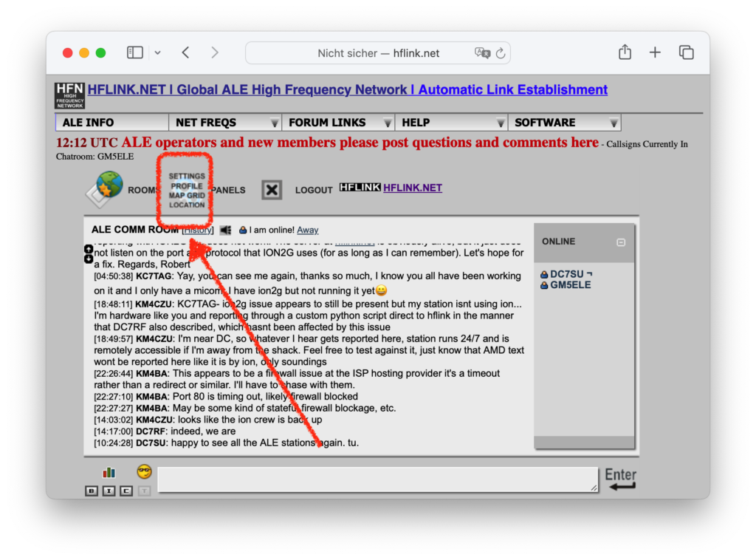The height and width of the screenshot is (560, 756).
Task: Expand the HELP dropdown arrow
Action: (x=501, y=123)
